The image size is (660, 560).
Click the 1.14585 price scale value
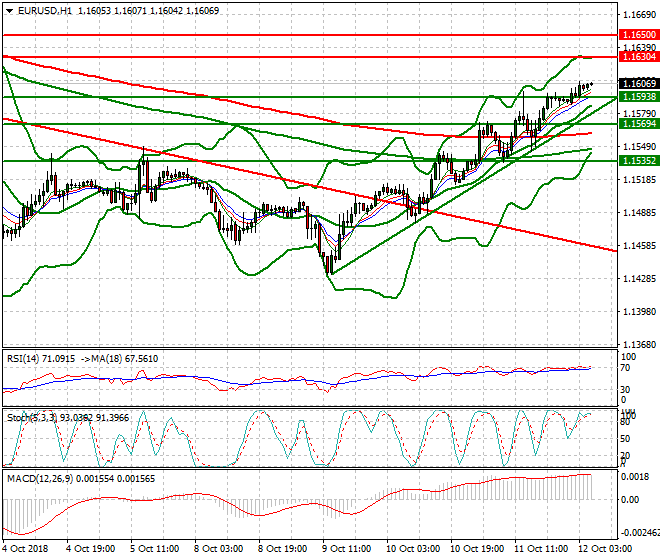639,245
